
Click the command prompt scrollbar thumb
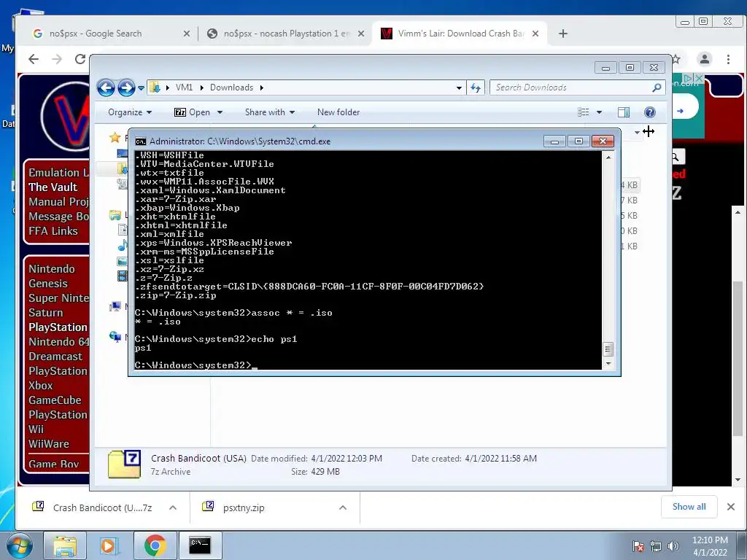tap(608, 349)
